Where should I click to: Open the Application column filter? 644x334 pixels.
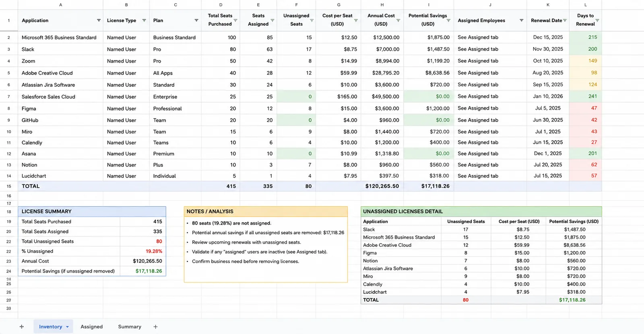pos(99,20)
